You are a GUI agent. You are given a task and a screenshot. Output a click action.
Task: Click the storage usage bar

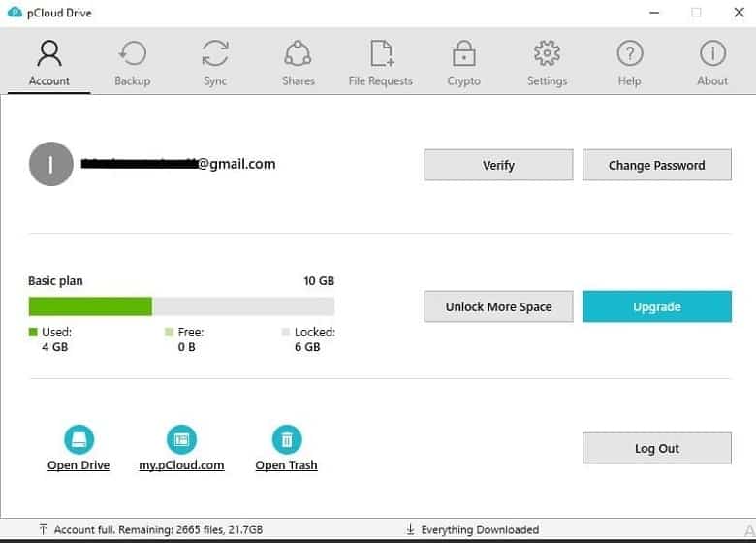point(181,306)
